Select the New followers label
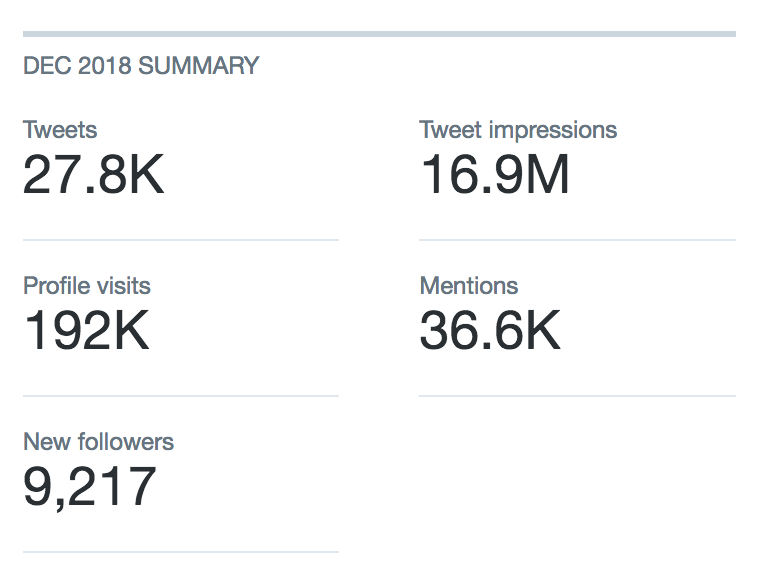This screenshot has width=762, height=586. 99,442
